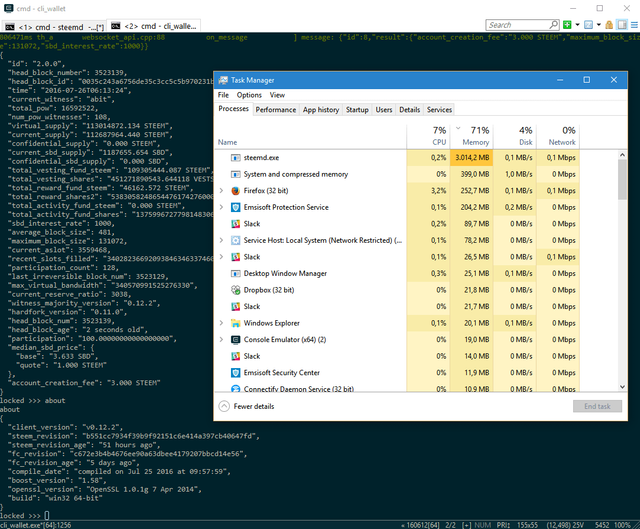Screen dimensions: 640x529
Task: Click the cli_wallet.exe status bar entry
Action: point(36,525)
